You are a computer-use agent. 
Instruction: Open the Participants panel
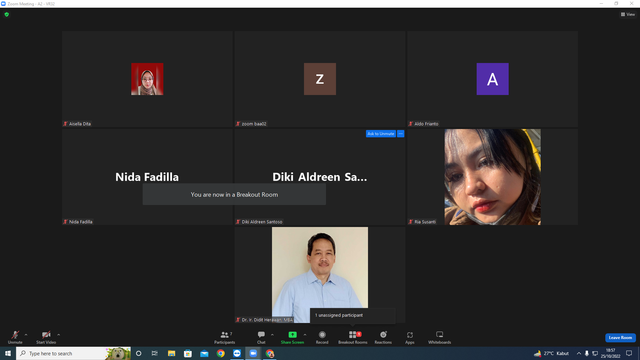pos(224,337)
